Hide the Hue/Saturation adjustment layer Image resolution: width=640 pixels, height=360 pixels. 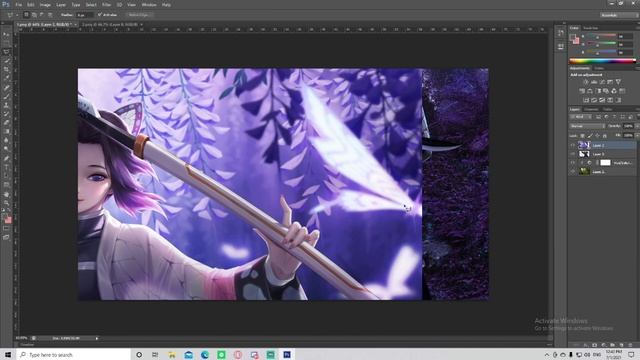[x=573, y=163]
